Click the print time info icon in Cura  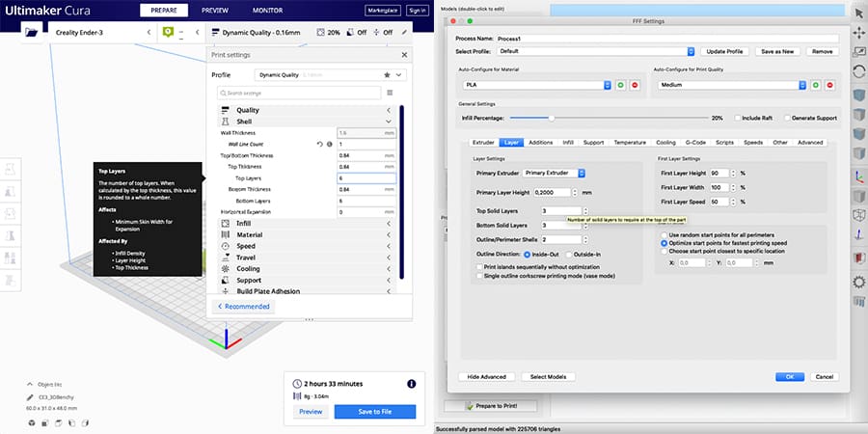pyautogui.click(x=411, y=384)
